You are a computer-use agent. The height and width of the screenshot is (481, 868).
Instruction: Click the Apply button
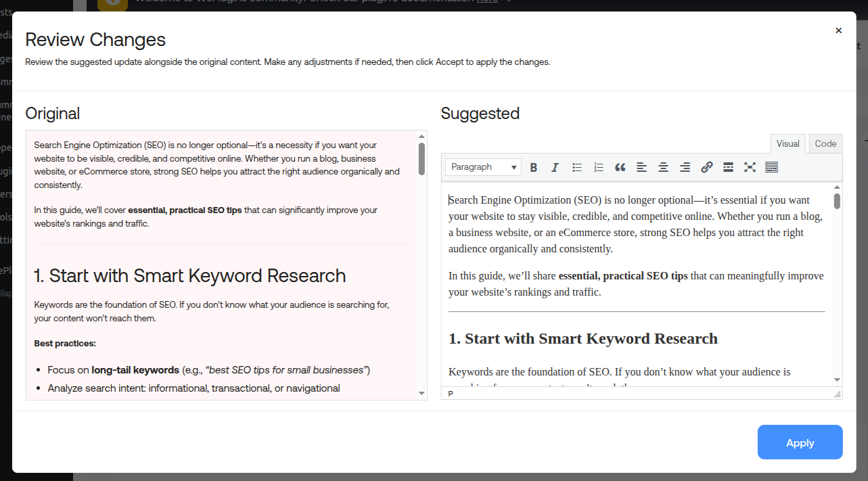(800, 442)
